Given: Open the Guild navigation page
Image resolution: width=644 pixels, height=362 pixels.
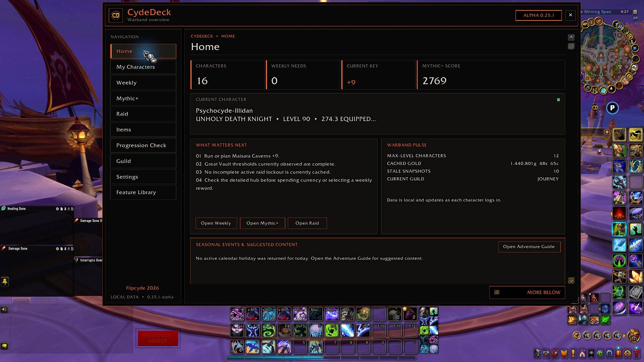Looking at the screenshot, I should point(143,161).
